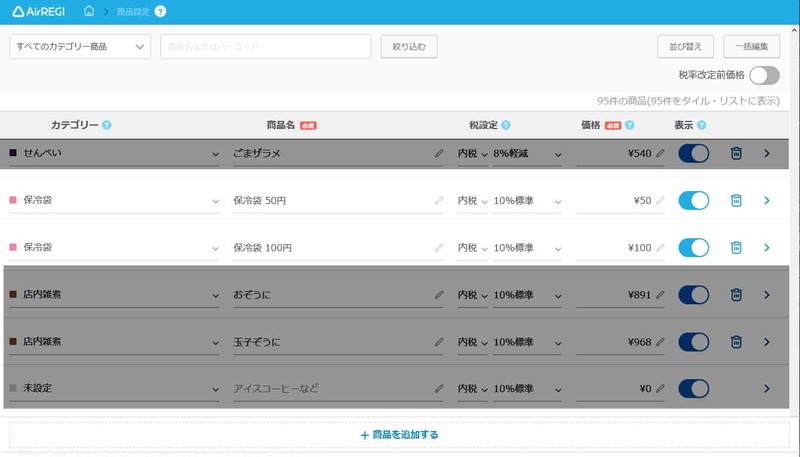Edit the price pencil next to ¥100
Screen dimensions: 800x457
point(660,247)
